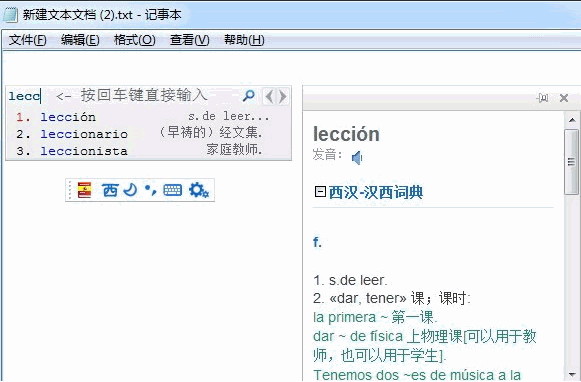The height and width of the screenshot is (382, 581).
Task: Open the soft keyboard icon
Action: pos(173,190)
